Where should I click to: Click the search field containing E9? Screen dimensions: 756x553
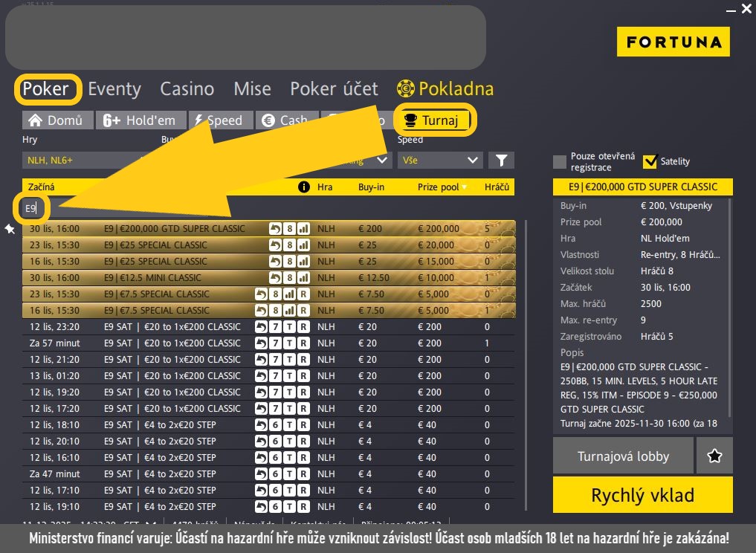pos(32,208)
